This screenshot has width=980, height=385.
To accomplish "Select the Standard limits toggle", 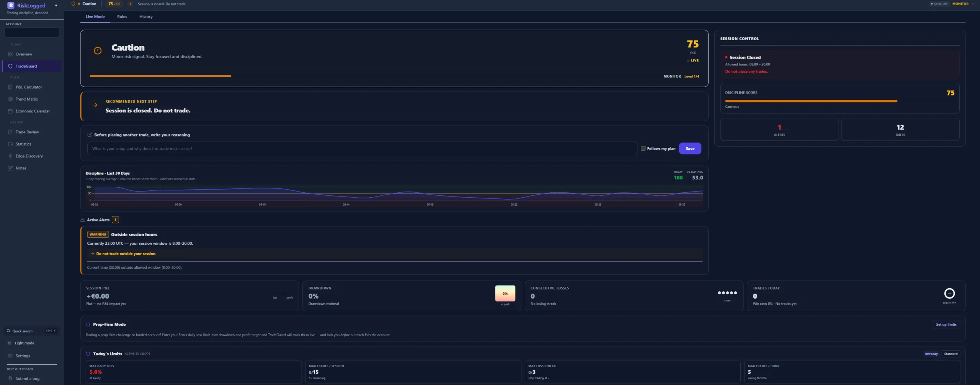I will pyautogui.click(x=951, y=354).
